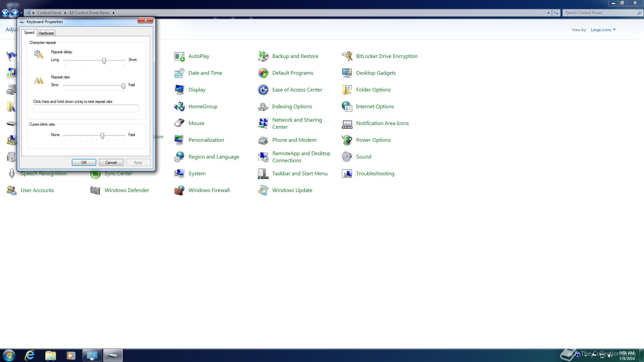
Task: Open the Date and Time icon
Action: [179, 73]
